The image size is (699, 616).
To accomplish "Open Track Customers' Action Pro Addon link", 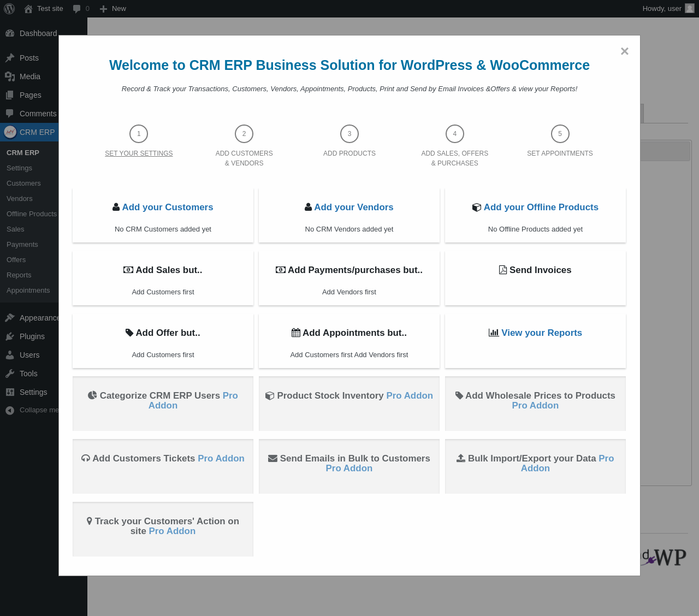I will (172, 531).
